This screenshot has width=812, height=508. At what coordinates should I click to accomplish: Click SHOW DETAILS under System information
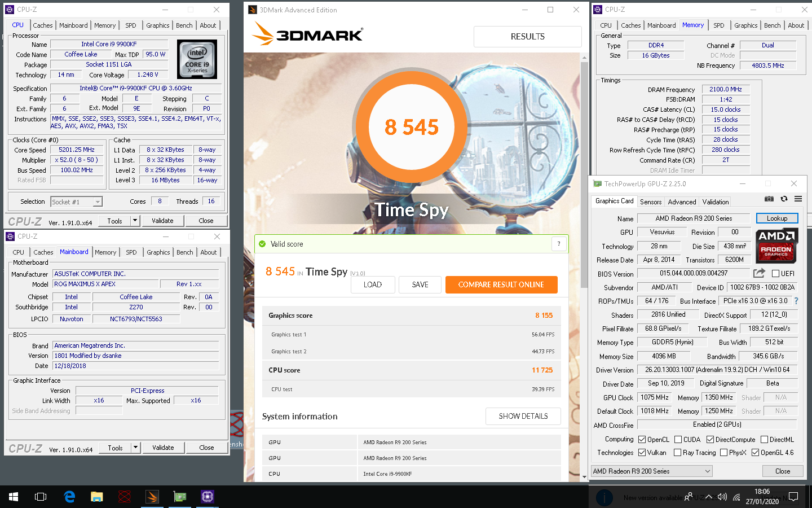523,416
